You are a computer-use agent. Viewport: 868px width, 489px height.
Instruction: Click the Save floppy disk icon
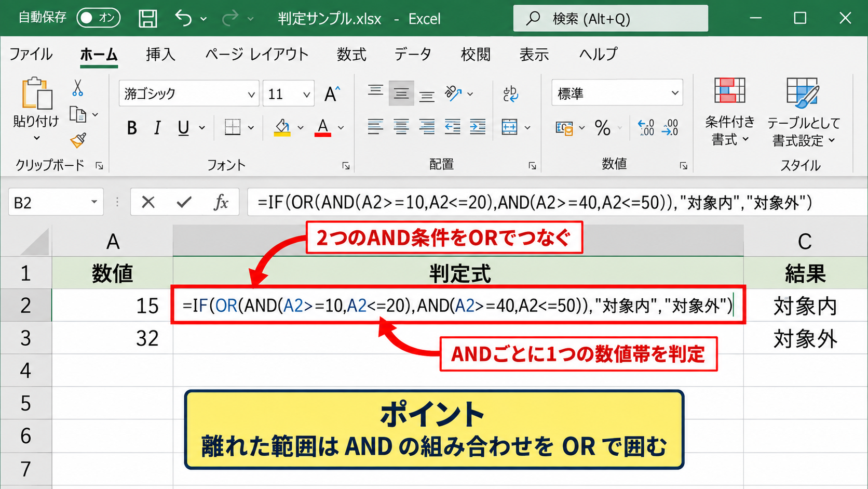[x=148, y=19]
